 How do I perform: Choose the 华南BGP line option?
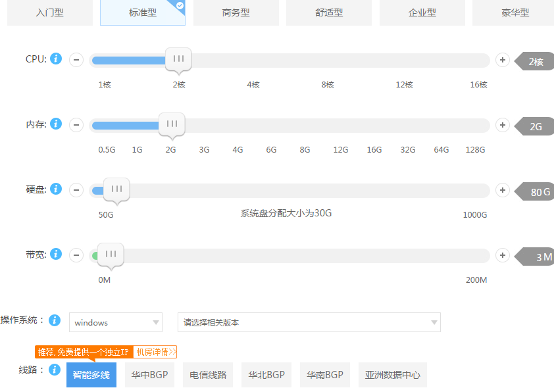324,375
